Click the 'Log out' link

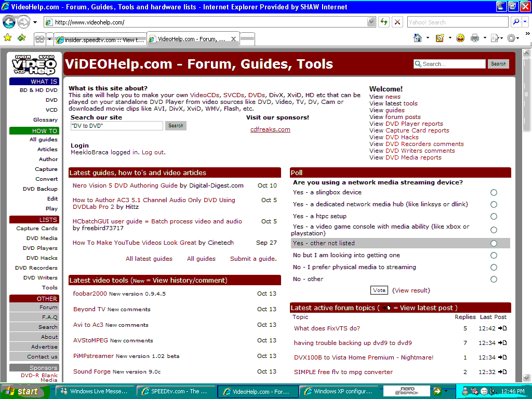(x=153, y=152)
